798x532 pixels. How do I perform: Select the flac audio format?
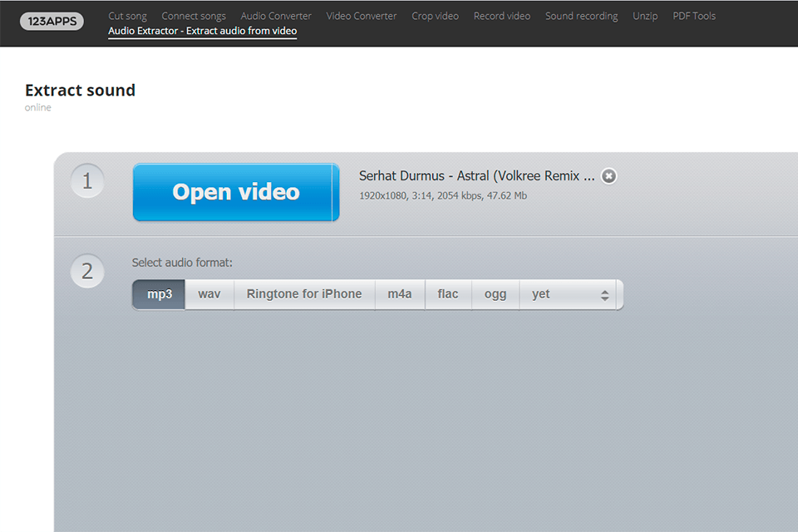tap(448, 294)
